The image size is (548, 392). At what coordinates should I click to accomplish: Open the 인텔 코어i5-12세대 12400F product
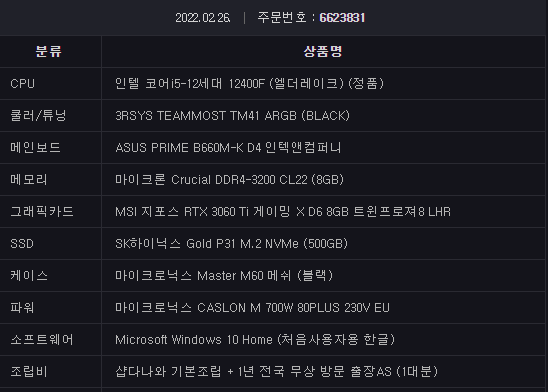pyautogui.click(x=250, y=84)
